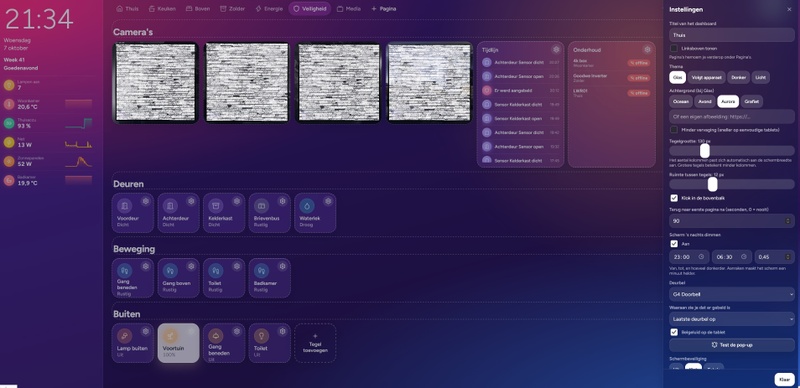
Task: Uncheck Klok in de bovenbalk
Action: coord(674,198)
